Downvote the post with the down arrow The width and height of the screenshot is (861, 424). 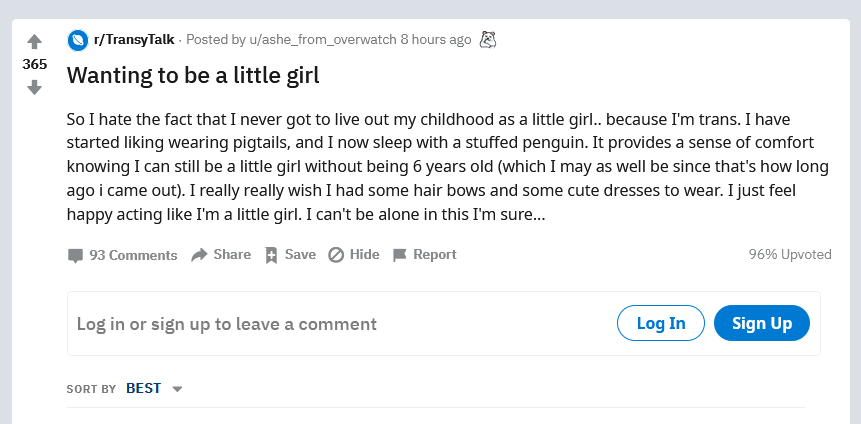point(34,87)
